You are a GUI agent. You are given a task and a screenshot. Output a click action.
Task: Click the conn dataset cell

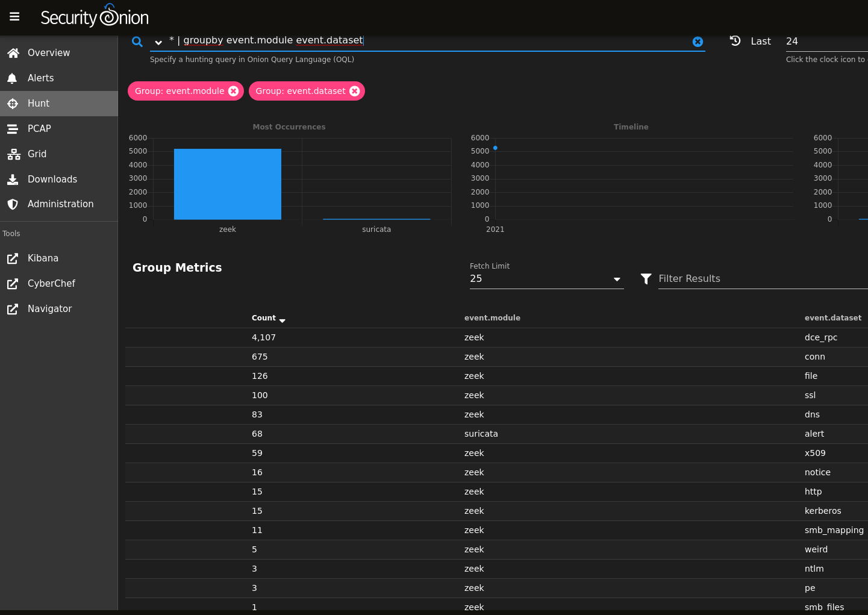pos(815,357)
